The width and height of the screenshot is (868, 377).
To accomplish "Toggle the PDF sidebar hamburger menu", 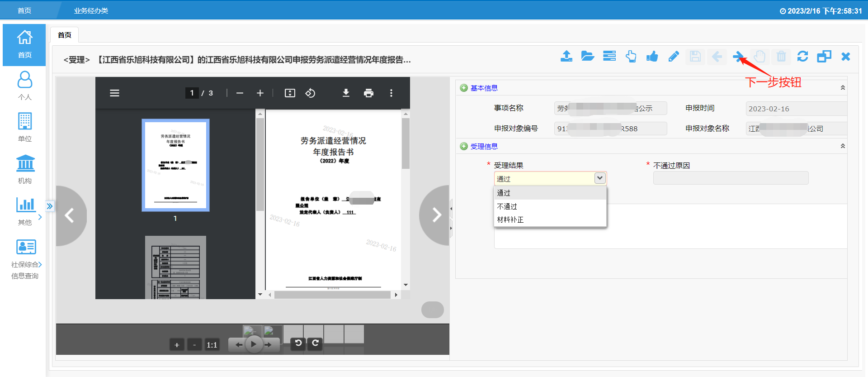I will 115,93.
